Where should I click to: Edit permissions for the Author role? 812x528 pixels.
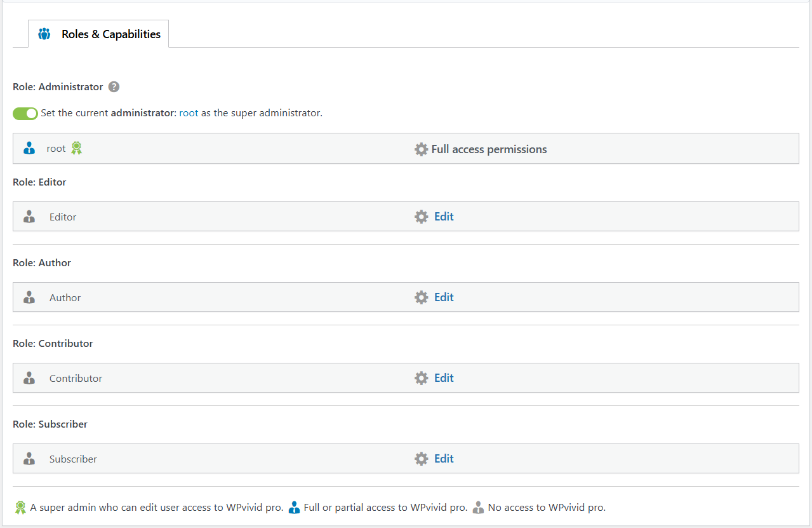click(x=444, y=297)
